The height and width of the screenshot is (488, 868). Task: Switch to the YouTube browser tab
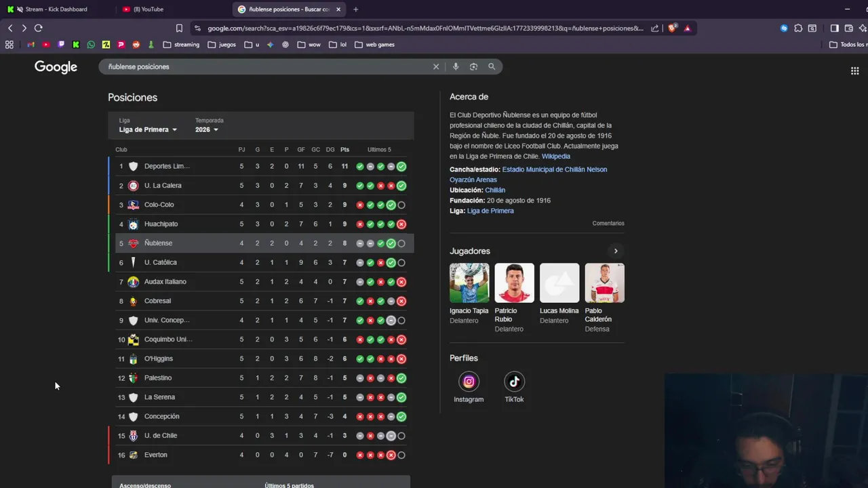click(149, 9)
